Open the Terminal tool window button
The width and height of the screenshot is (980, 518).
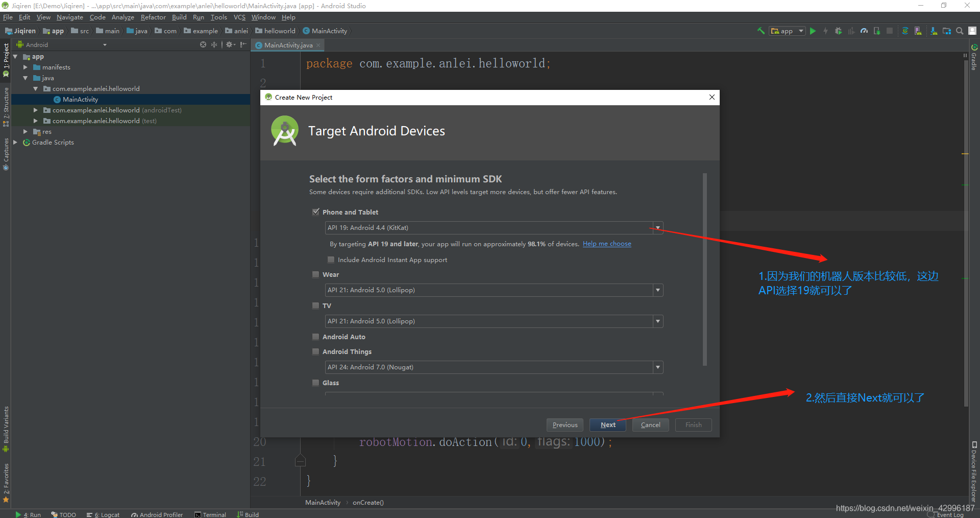210,514
